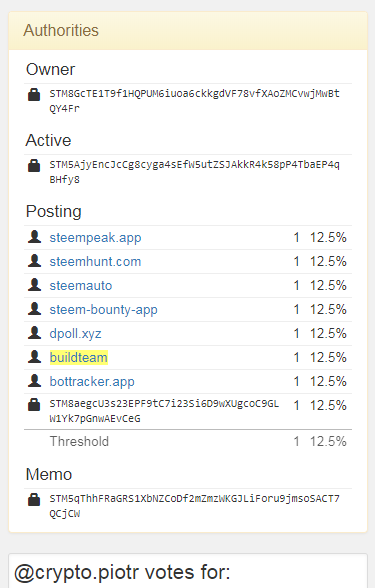Go to the bottracker.app link
This screenshot has width=375, height=588.
coord(92,382)
